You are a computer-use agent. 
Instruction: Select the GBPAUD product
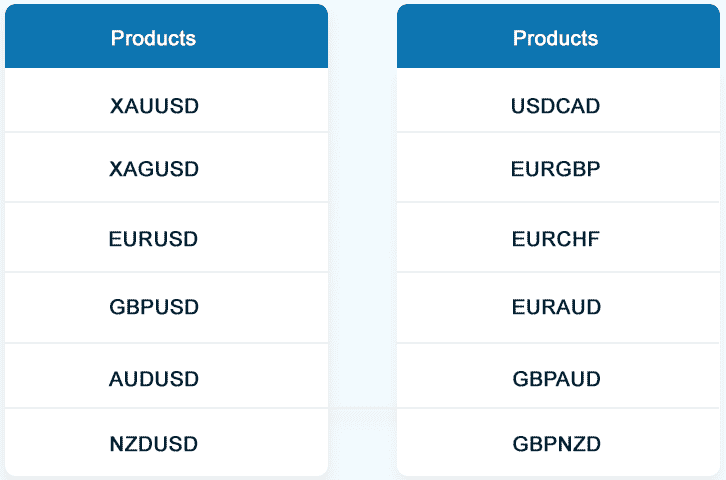(555, 379)
